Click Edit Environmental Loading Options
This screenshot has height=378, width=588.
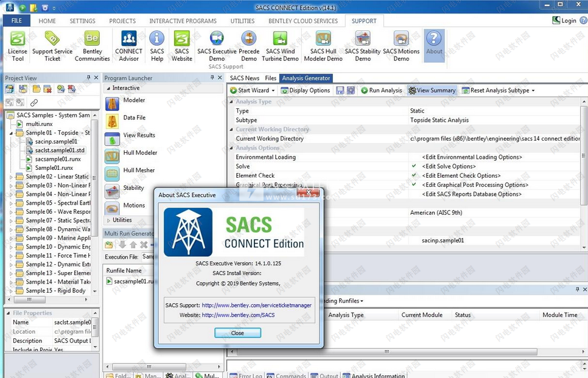tap(472, 157)
